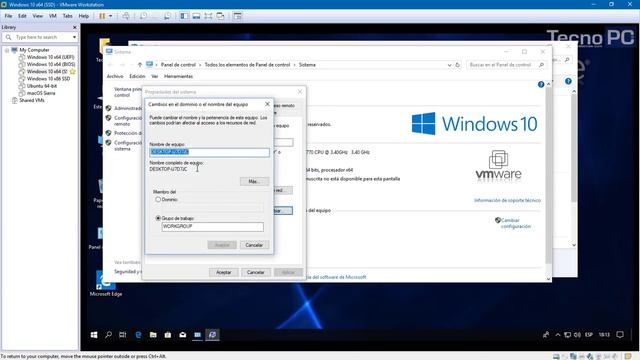This screenshot has width=640, height=360.
Task: Open File Explorer from taskbar
Action: click(x=153, y=335)
